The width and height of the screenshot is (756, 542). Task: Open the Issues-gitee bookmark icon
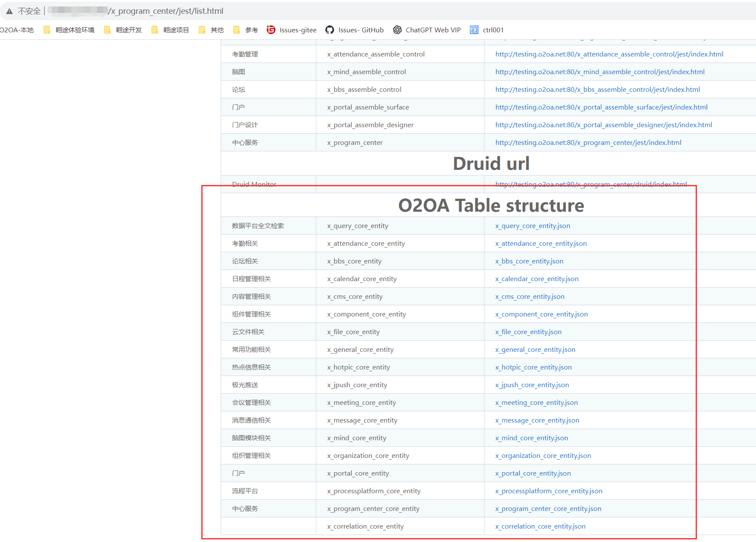pyautogui.click(x=271, y=30)
